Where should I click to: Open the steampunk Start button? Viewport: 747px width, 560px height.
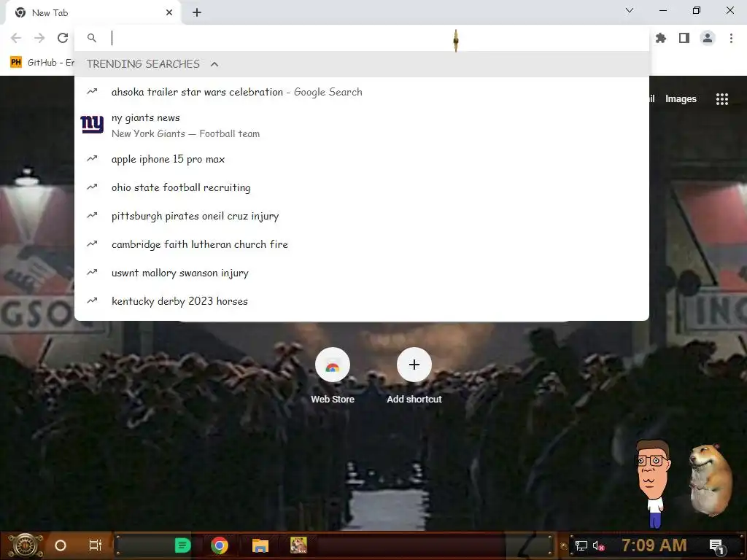pyautogui.click(x=26, y=545)
